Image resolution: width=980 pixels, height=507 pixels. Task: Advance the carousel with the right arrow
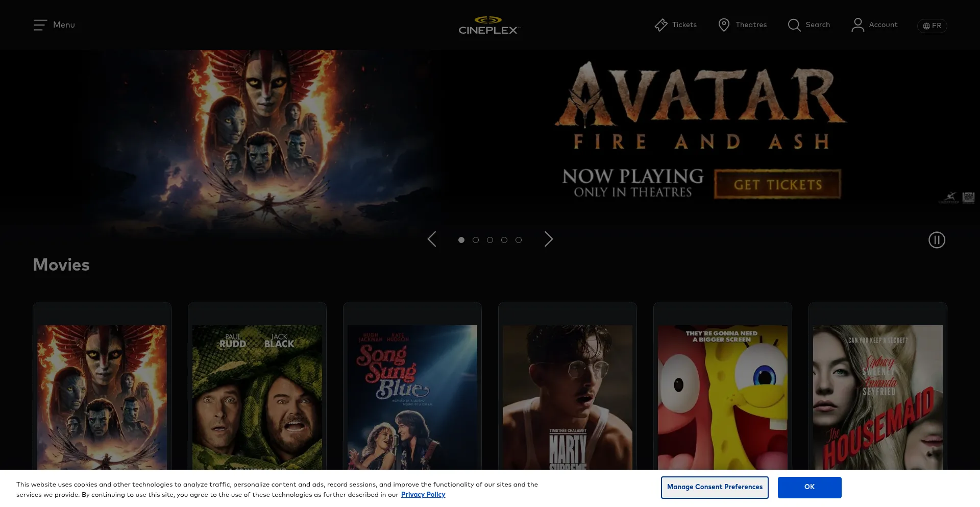tap(549, 239)
